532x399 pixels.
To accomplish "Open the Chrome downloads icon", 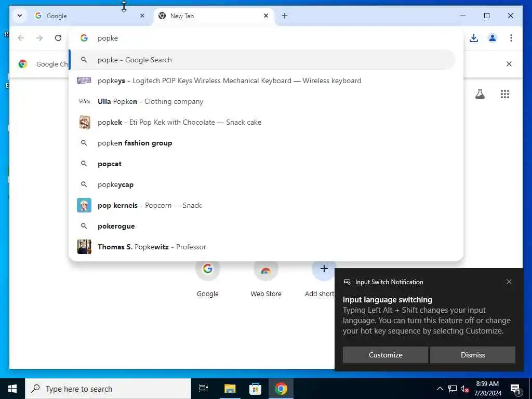I will (x=474, y=38).
